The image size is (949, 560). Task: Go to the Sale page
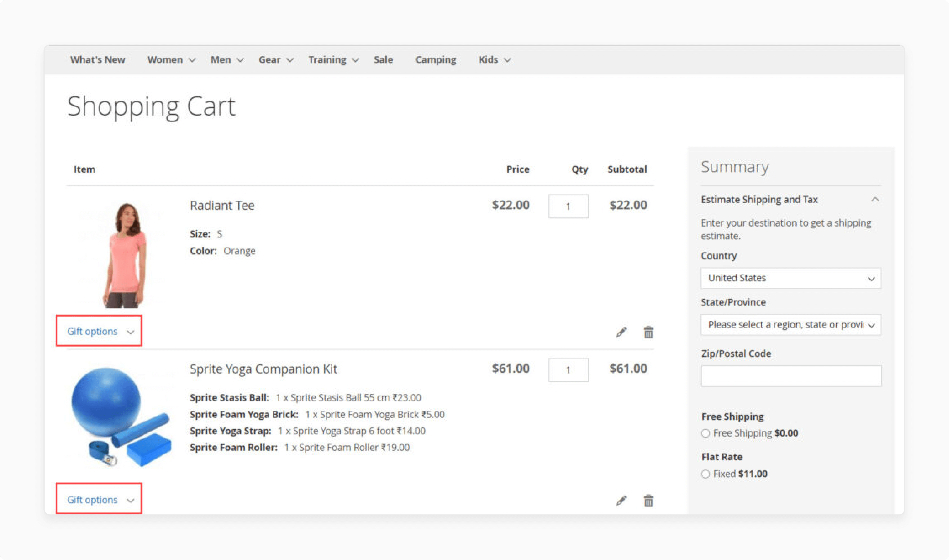(383, 60)
